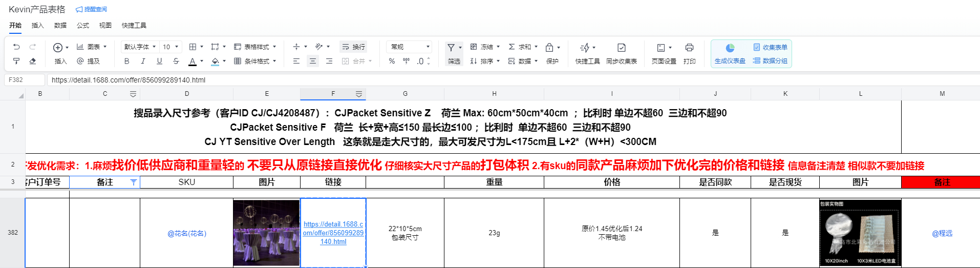
Task: Toggle bold text formatting
Action: tap(126, 61)
